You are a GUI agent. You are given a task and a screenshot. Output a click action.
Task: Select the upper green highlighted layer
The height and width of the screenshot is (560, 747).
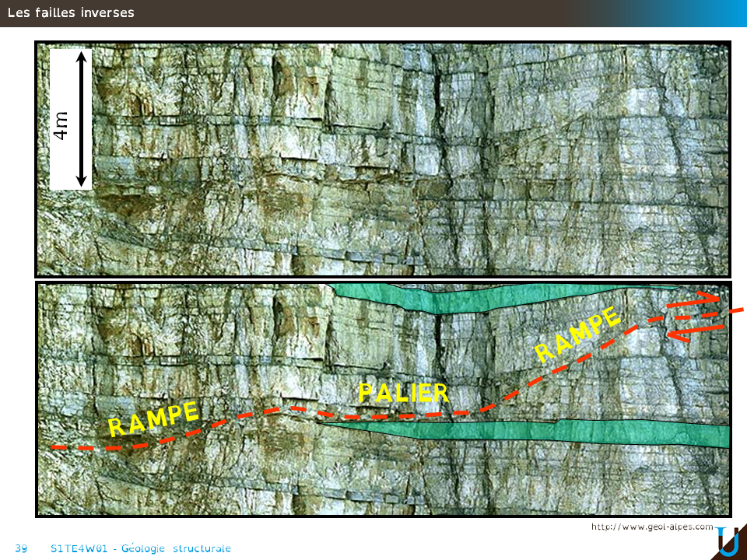pos(506,296)
